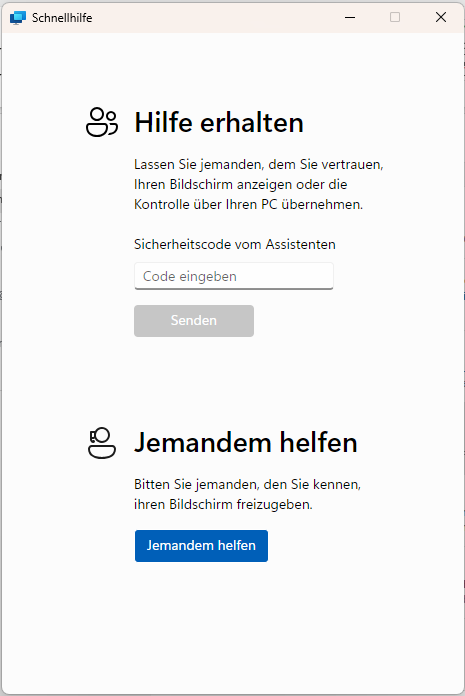Click the Sicherheitscode vom Assistenten label
The image size is (465, 696).
[235, 244]
